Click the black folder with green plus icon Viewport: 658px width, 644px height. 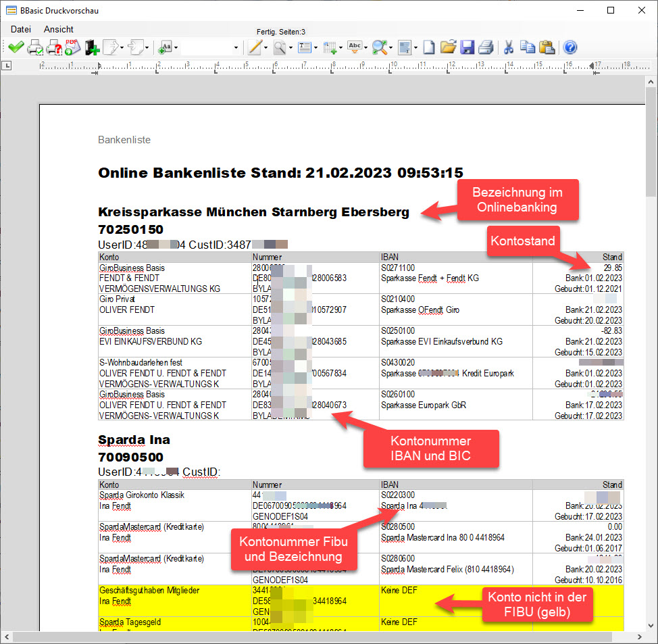point(92,47)
